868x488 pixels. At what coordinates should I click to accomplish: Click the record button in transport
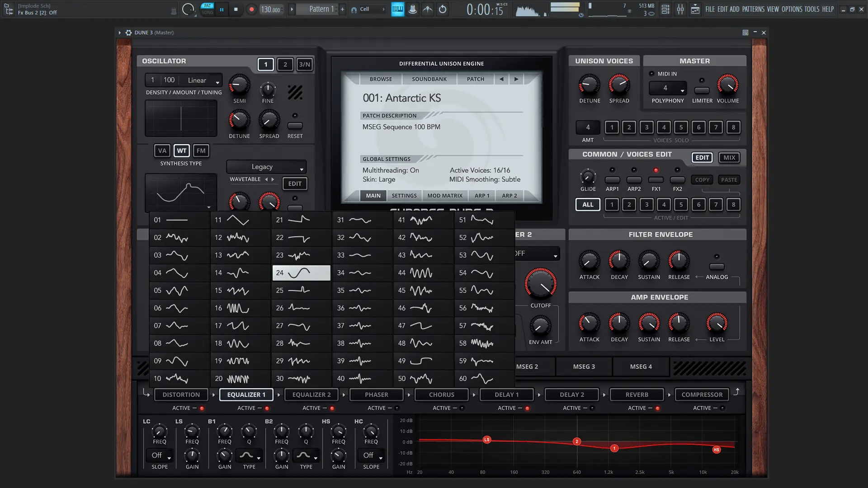[x=251, y=9]
